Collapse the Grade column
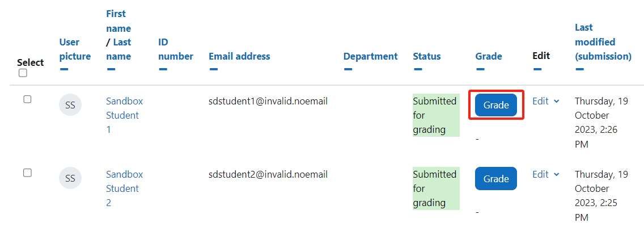The width and height of the screenshot is (644, 235). (480, 69)
